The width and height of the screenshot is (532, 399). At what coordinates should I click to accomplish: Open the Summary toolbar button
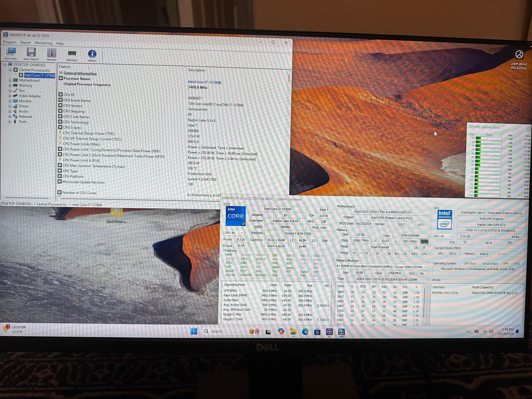pyautogui.click(x=11, y=54)
